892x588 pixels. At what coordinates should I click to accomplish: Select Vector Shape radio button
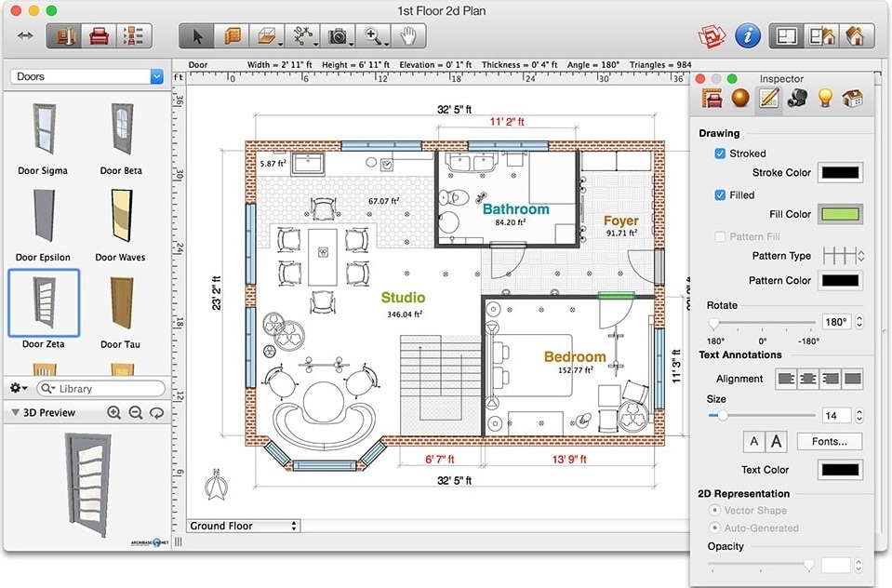point(714,510)
